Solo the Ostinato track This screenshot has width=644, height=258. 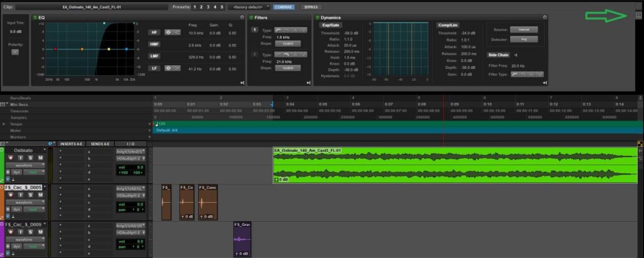(x=31, y=158)
